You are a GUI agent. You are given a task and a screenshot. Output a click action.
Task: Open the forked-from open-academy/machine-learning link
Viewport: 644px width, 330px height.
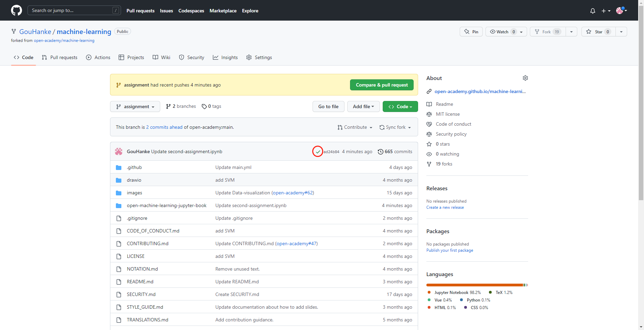64,41
